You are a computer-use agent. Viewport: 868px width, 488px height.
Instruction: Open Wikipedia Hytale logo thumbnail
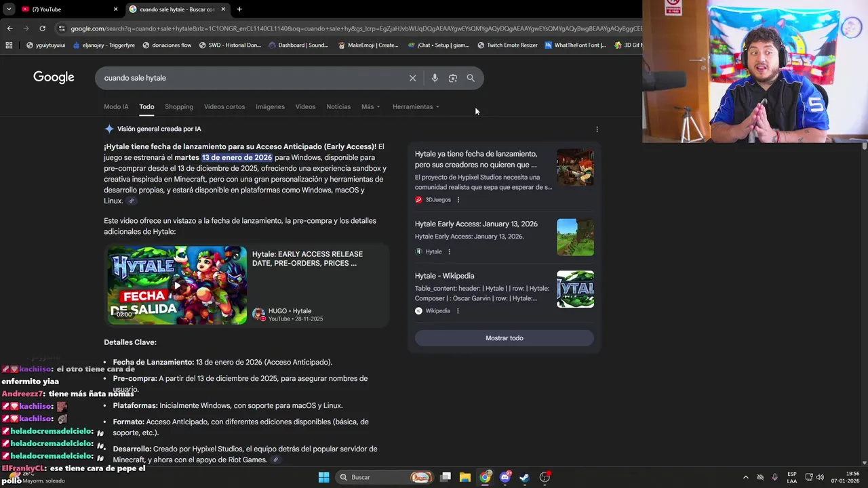575,289
